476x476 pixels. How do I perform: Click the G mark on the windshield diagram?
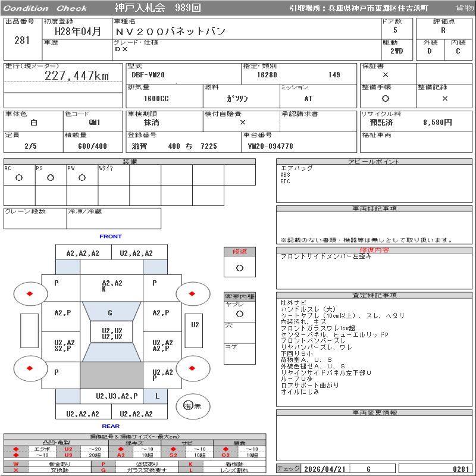[x=110, y=313]
